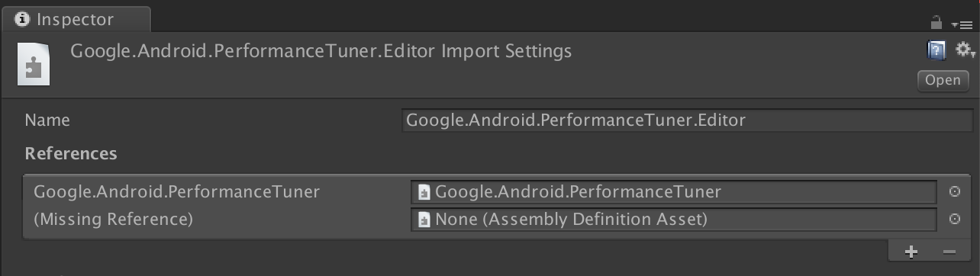Click the asset icon inside None field
Viewport: 980px width, 276px height.
coord(424,220)
